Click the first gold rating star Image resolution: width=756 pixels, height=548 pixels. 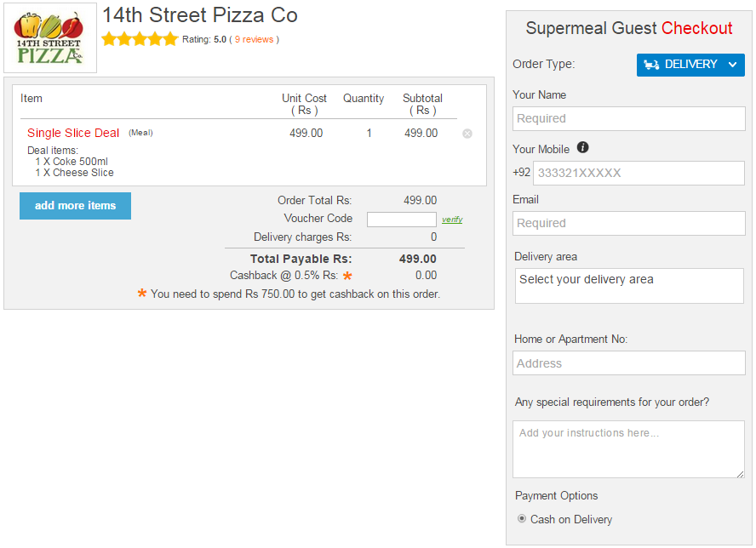click(x=107, y=38)
